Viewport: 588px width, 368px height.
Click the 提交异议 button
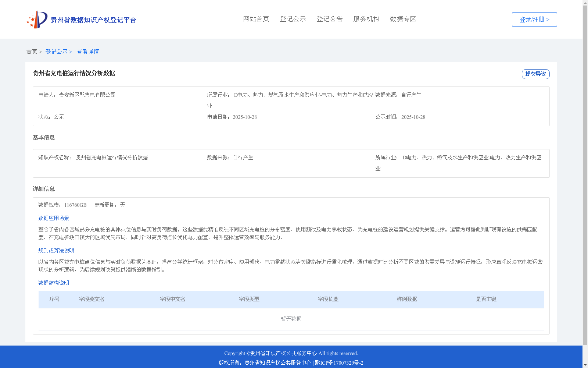click(x=535, y=74)
